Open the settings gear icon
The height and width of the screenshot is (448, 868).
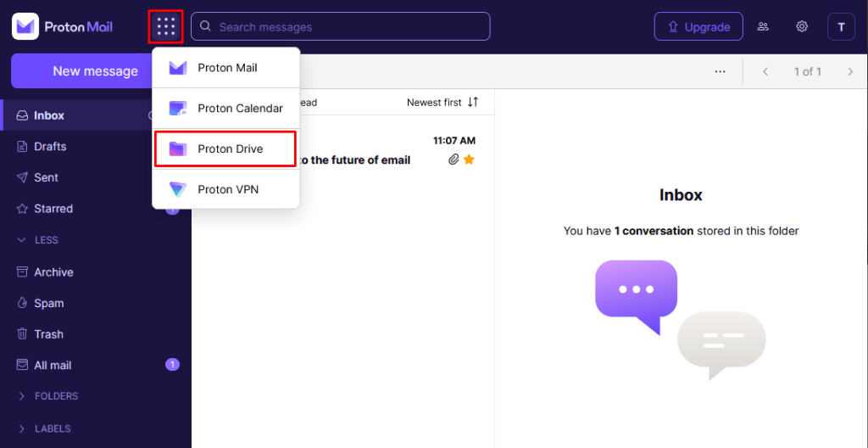[802, 26]
